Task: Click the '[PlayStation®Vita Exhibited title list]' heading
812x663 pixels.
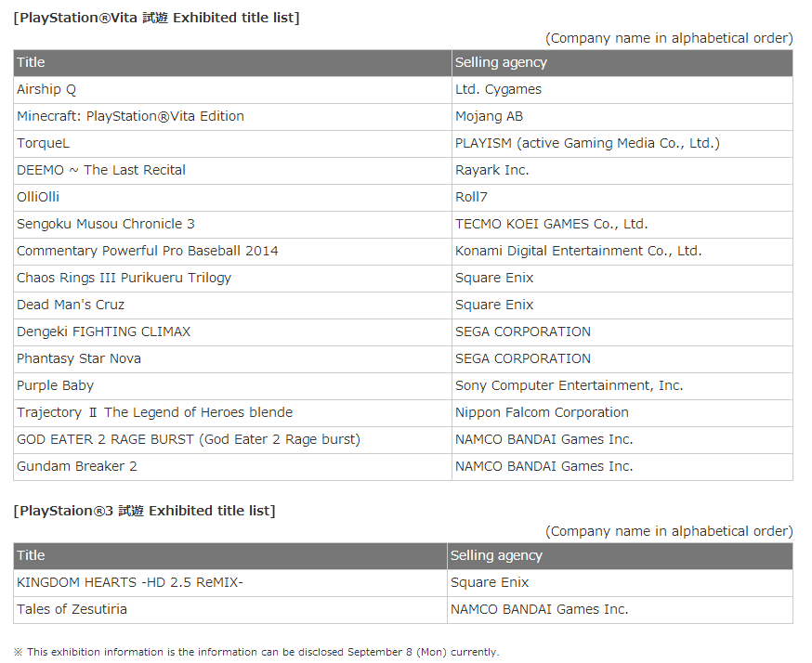Action: click(156, 19)
